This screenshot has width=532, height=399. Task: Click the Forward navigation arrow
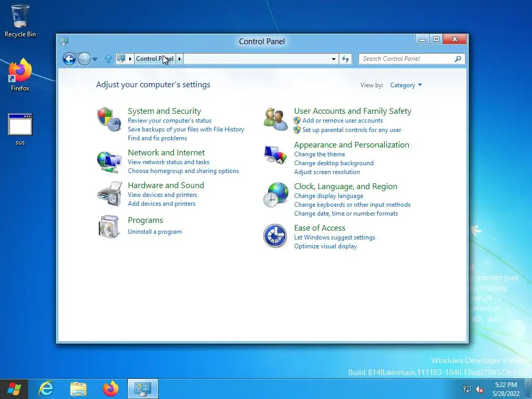84,59
